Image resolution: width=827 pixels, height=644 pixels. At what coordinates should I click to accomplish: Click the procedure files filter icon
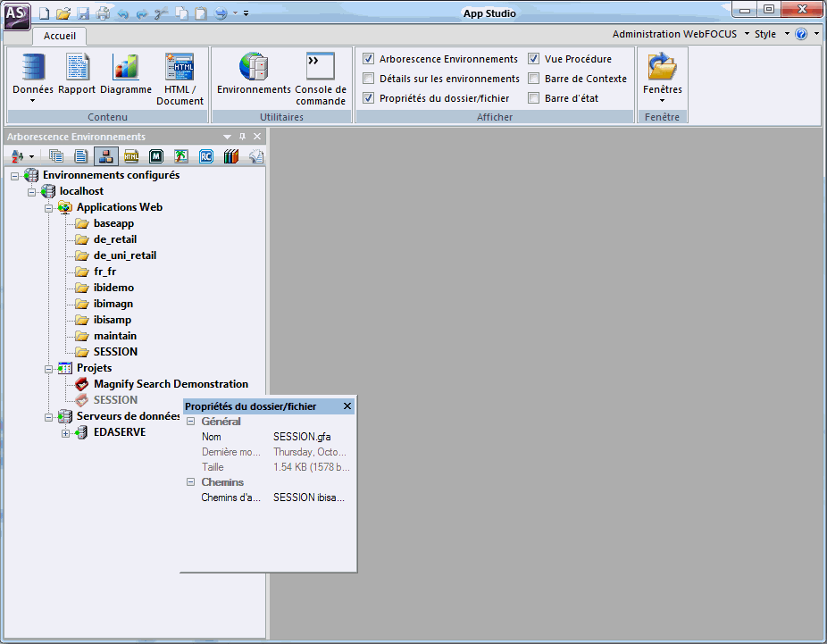(80, 156)
